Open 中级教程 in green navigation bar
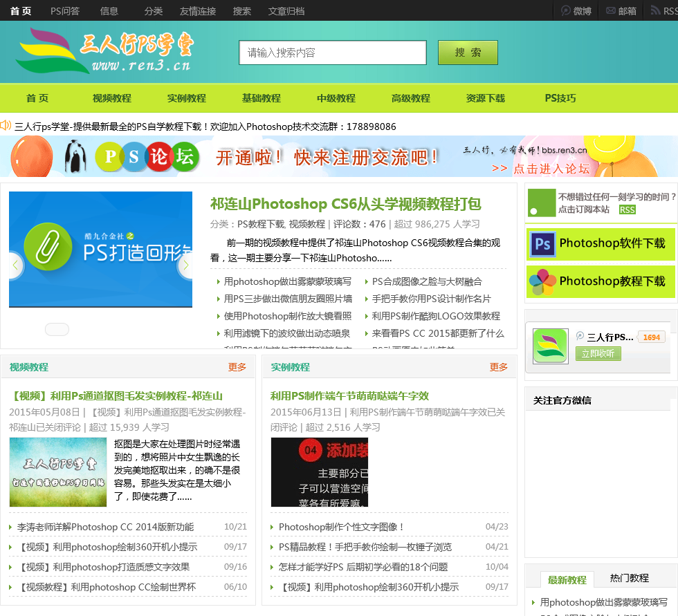678x616 pixels. 336,98
